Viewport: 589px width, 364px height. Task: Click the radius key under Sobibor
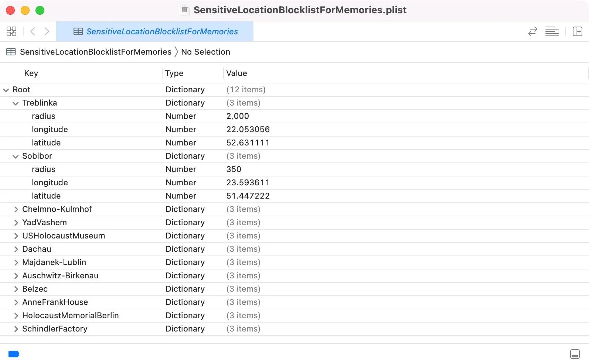[43, 169]
